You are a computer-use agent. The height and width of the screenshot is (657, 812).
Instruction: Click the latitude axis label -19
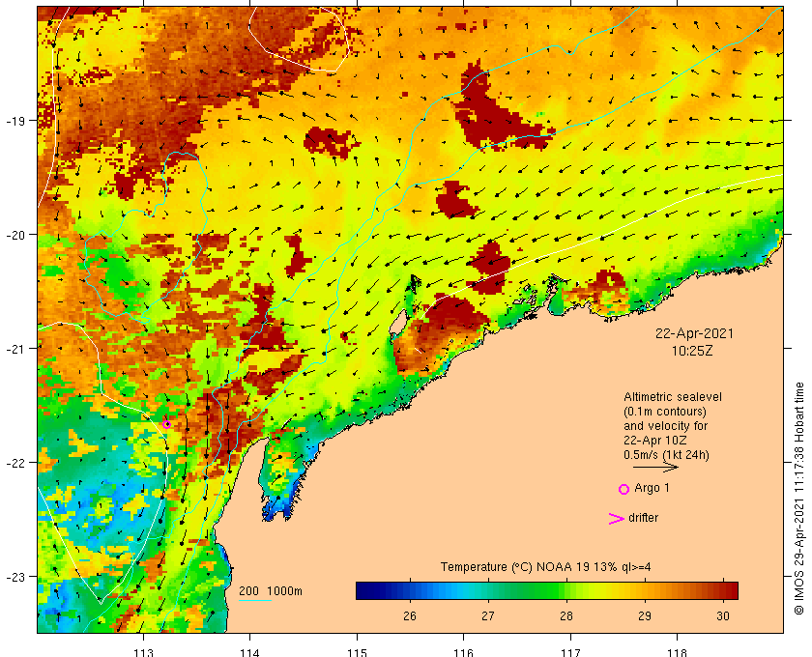click(x=15, y=121)
